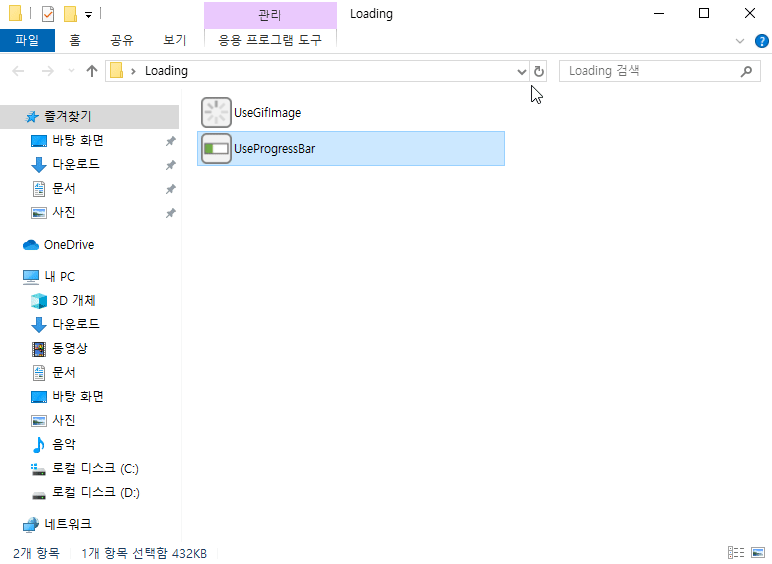The height and width of the screenshot is (564, 772).
Task: Open the Customize Quick Access Toolbar dropdown
Action: click(89, 15)
